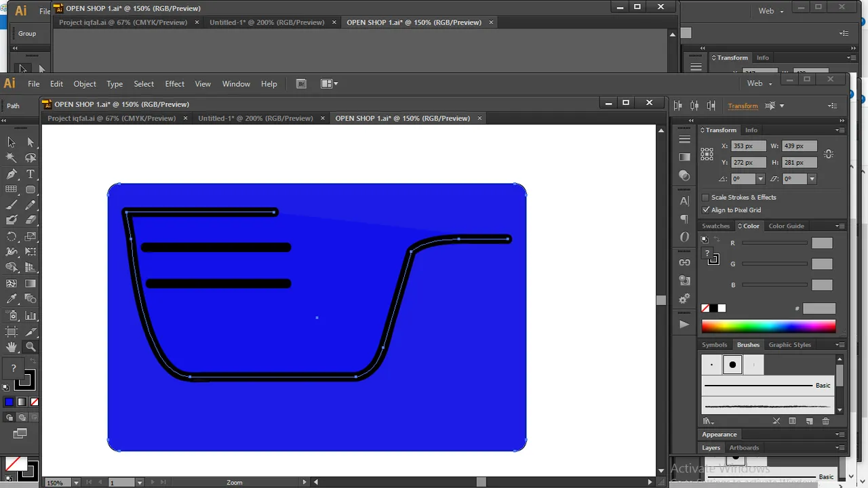Image resolution: width=868 pixels, height=488 pixels.
Task: Pick a color from the RGB spectrum bar
Action: [x=768, y=326]
